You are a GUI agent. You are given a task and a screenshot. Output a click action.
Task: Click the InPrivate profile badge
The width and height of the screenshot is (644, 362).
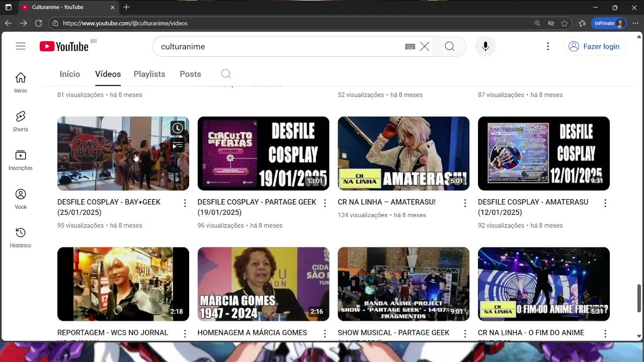point(609,23)
